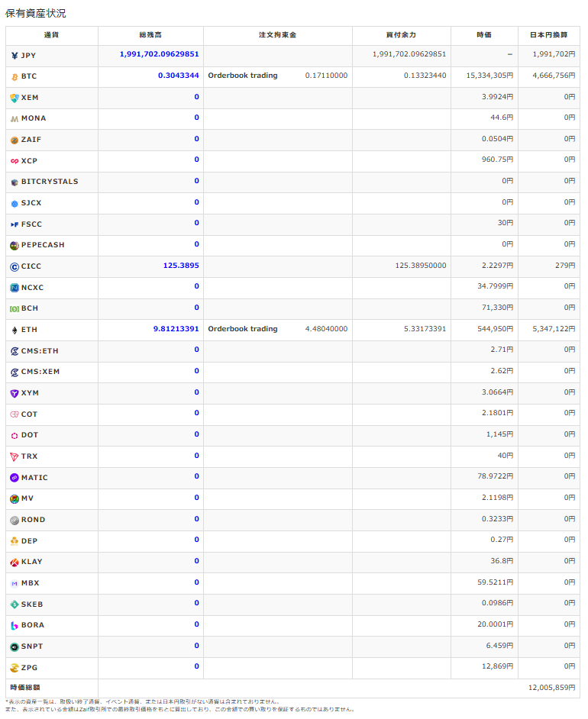Click the BTC bitcoin icon

[15, 77]
